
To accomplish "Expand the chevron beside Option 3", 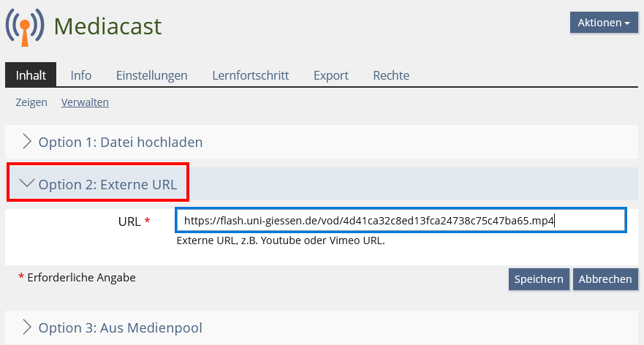I will pos(26,327).
